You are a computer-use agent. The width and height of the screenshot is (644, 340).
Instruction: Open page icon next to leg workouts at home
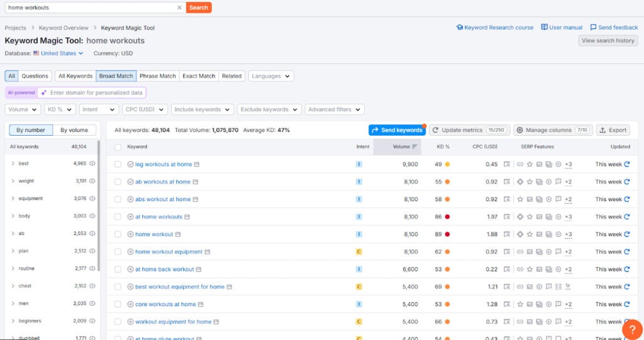(x=197, y=164)
